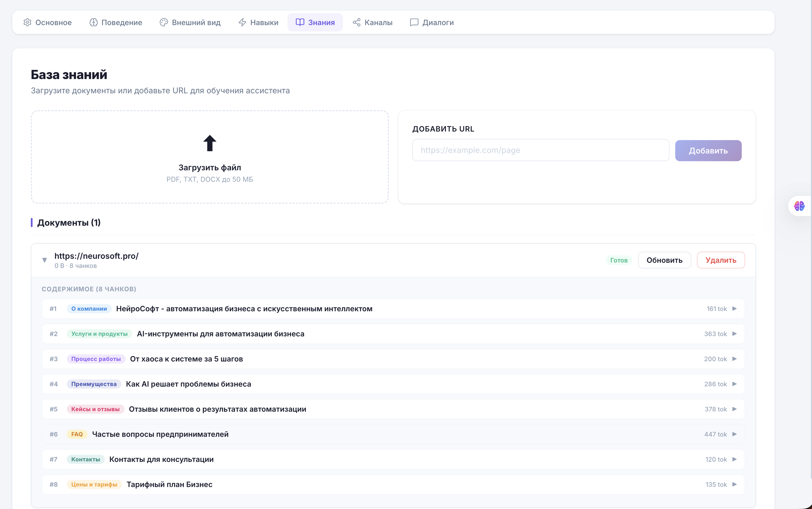This screenshot has height=509, width=812.
Task: Switch to the Знания tab
Action: coord(315,22)
